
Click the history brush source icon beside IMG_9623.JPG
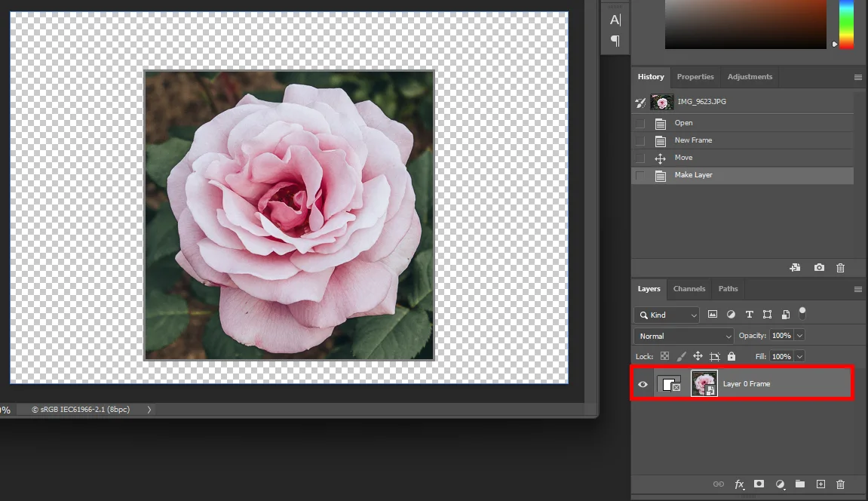pyautogui.click(x=640, y=102)
